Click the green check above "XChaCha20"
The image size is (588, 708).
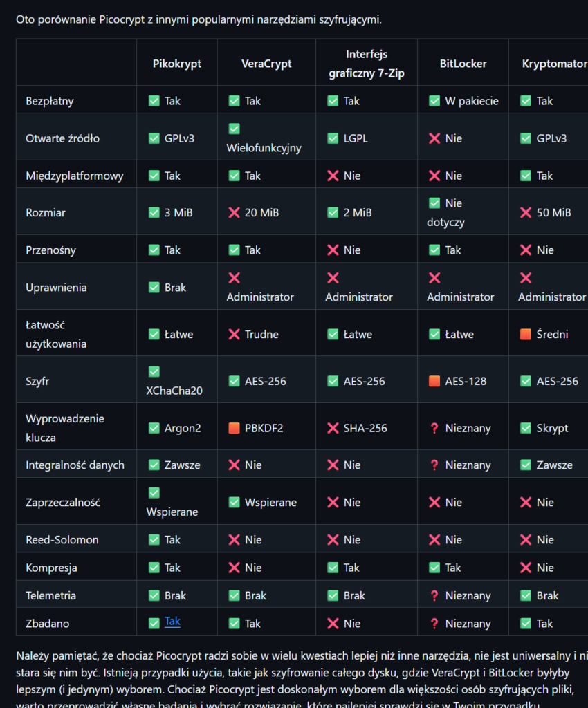(x=154, y=371)
